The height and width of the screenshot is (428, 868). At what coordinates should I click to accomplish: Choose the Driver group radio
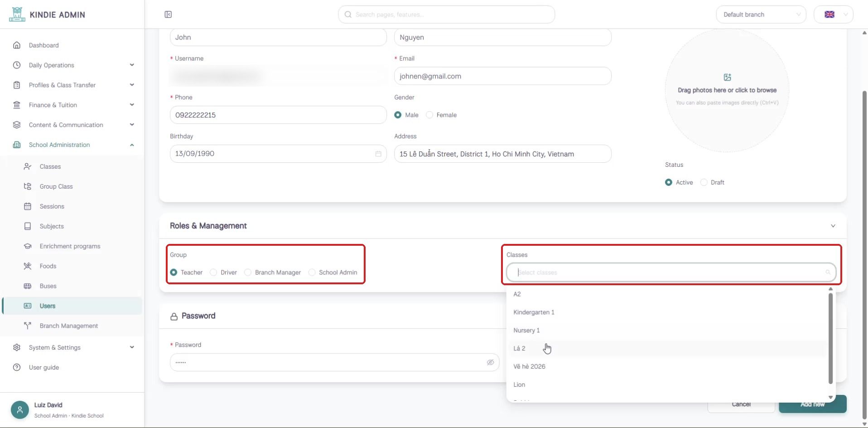tap(213, 272)
